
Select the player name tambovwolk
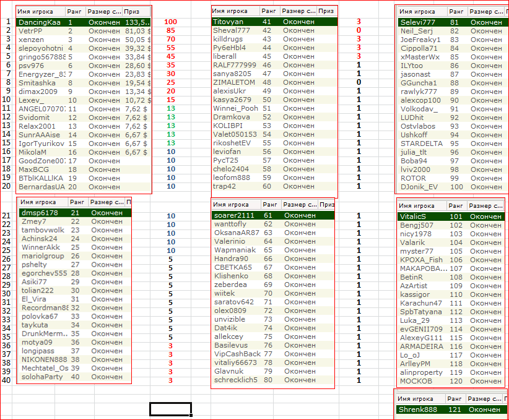pos(43,230)
